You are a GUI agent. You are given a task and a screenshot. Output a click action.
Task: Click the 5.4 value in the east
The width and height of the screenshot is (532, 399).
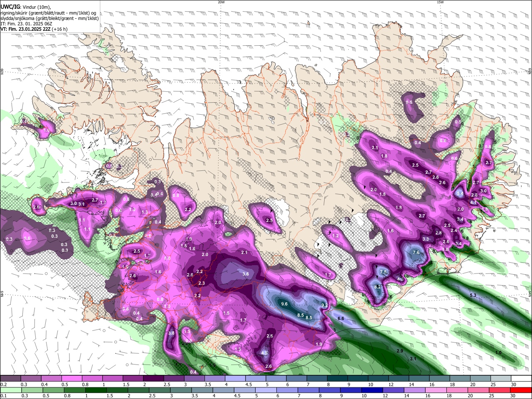(x=460, y=193)
